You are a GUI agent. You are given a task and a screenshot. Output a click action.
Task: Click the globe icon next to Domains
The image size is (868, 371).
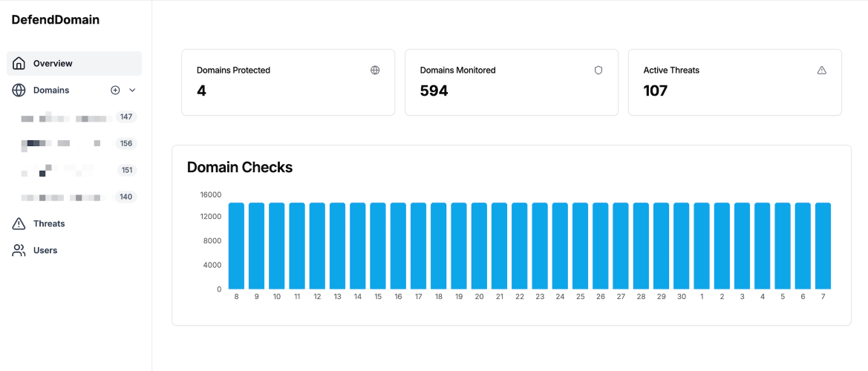point(19,90)
